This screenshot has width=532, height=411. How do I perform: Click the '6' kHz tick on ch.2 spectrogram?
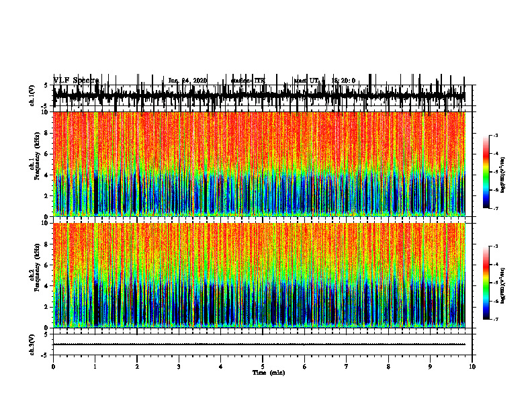click(x=47, y=265)
